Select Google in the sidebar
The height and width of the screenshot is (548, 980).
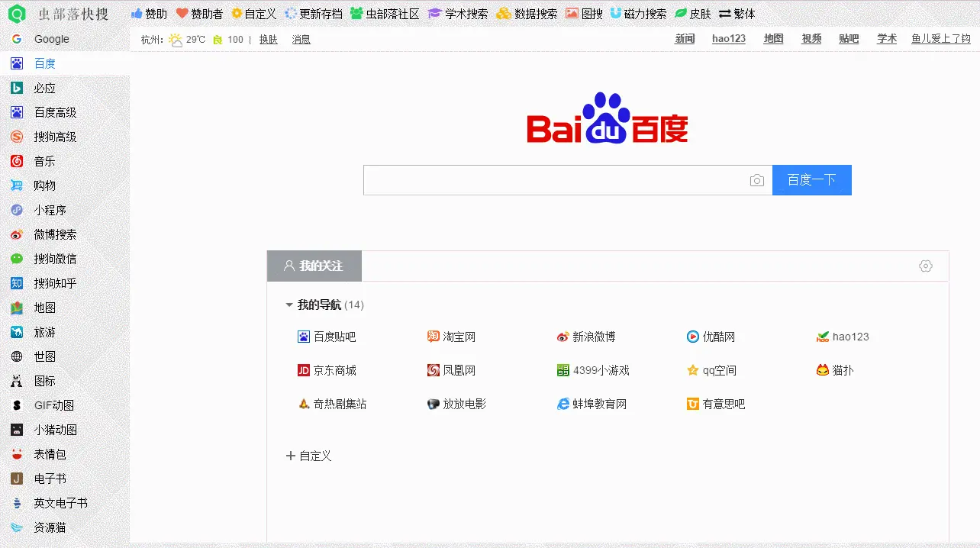(65, 39)
